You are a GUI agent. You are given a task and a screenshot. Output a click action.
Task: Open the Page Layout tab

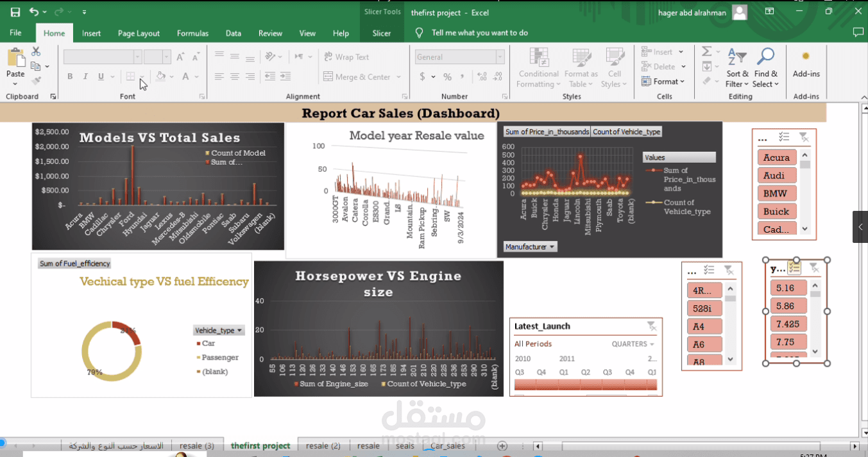pos(139,33)
